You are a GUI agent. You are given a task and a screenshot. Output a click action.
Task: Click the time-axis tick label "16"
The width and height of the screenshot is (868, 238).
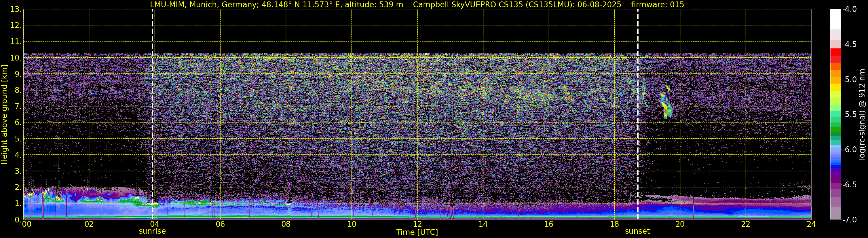(x=548, y=224)
